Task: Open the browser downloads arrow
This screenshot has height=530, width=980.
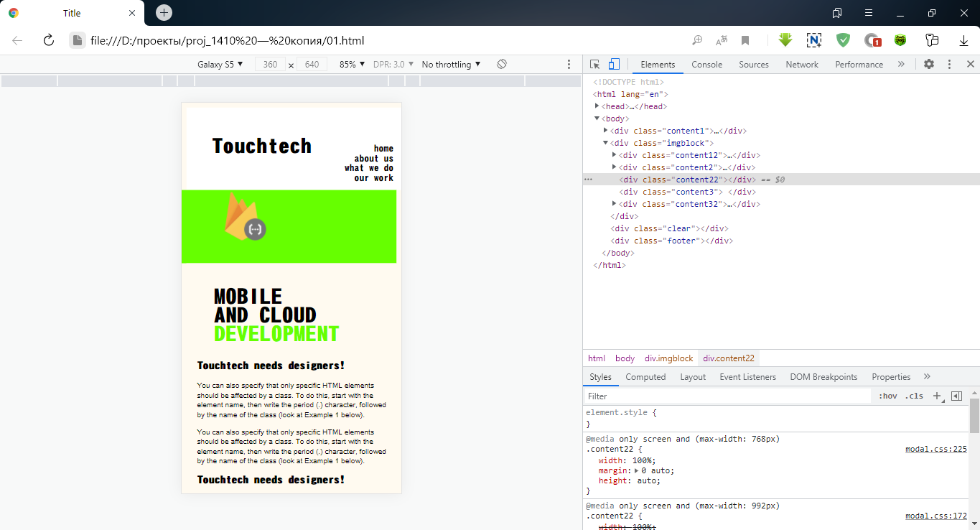Action: [963, 40]
